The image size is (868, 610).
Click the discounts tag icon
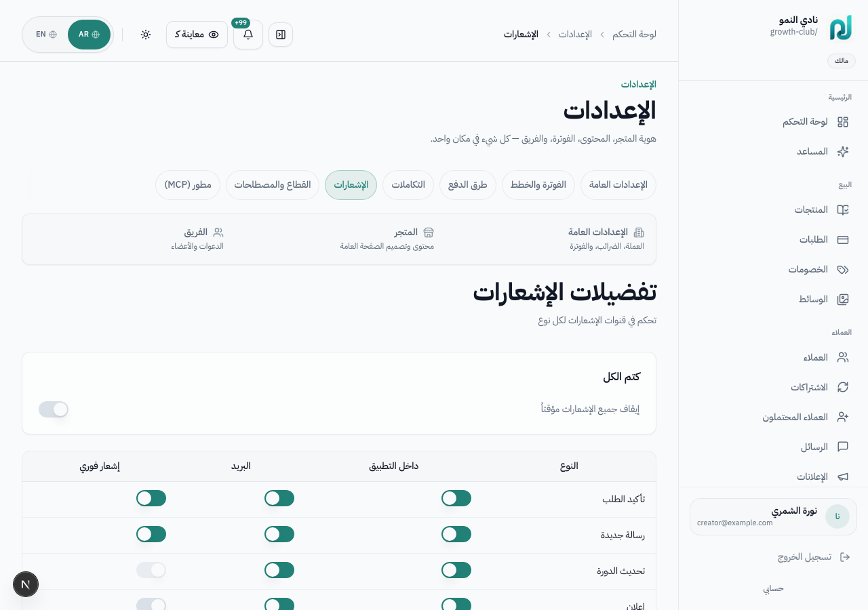pyautogui.click(x=843, y=270)
